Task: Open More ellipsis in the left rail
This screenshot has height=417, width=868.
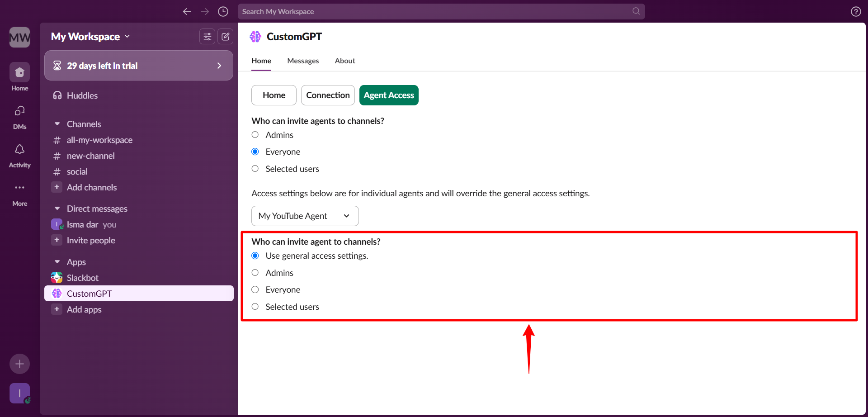Action: point(19,194)
